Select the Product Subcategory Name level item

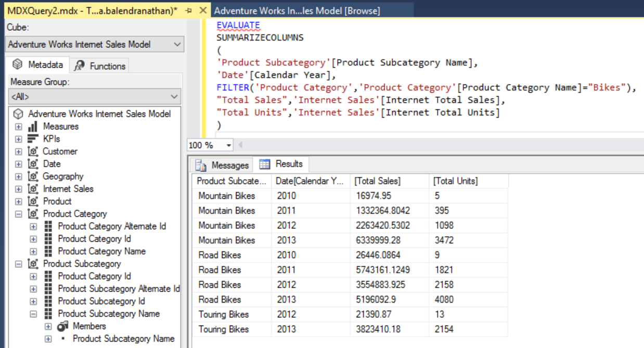click(x=123, y=339)
